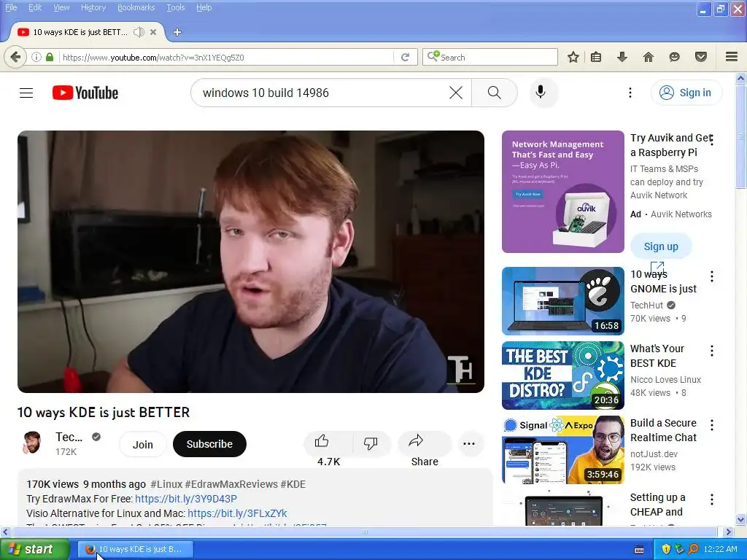Open the File menu

(11, 7)
